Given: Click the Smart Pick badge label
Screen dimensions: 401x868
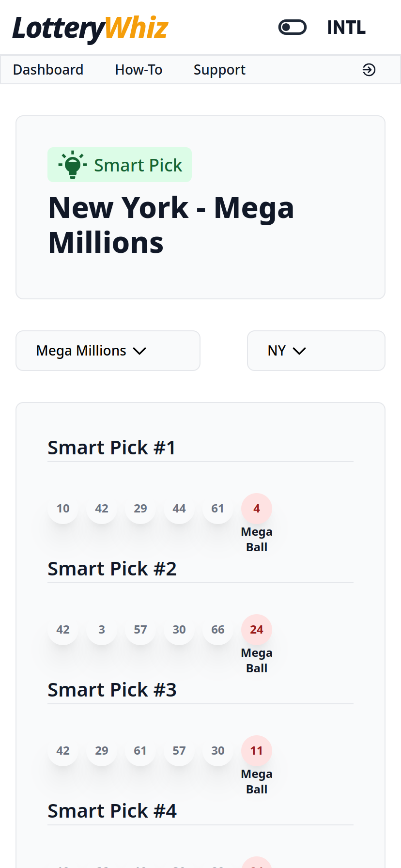Looking at the screenshot, I should [138, 165].
